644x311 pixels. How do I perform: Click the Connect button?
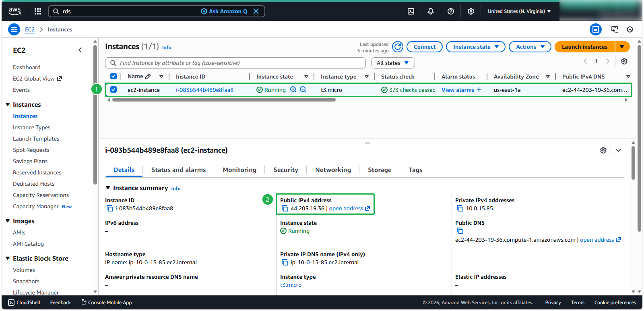coord(425,47)
